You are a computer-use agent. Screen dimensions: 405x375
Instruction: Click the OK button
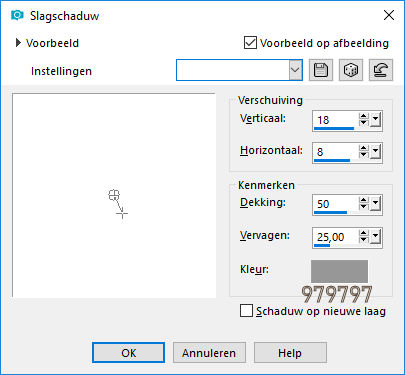coord(128,353)
